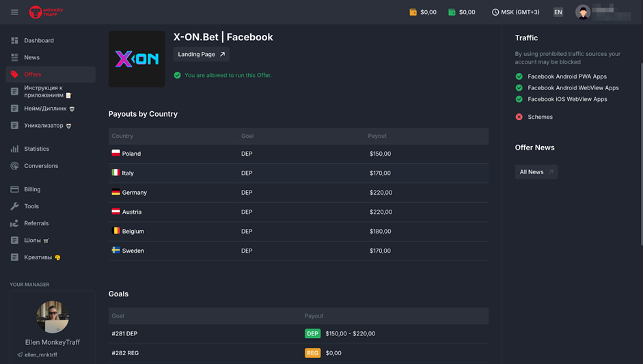Click the MSK (GMT+3) timezone label
This screenshot has height=364, width=643.
tap(520, 12)
